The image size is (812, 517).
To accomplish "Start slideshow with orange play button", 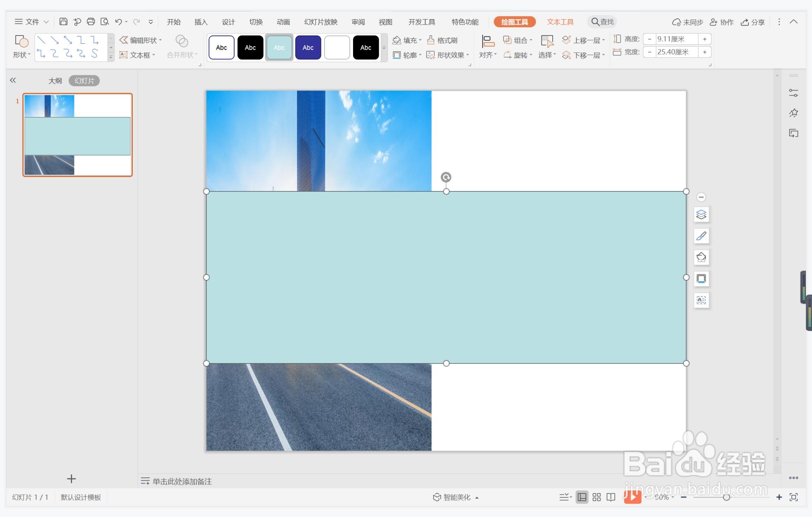I will pyautogui.click(x=632, y=497).
